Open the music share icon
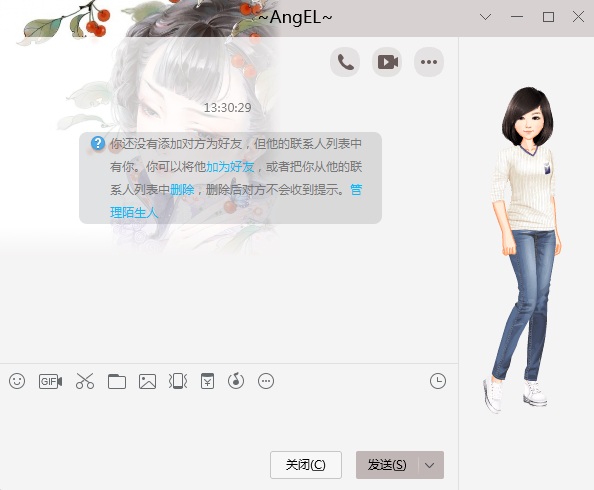Viewport: 594px width, 490px height. click(x=236, y=381)
